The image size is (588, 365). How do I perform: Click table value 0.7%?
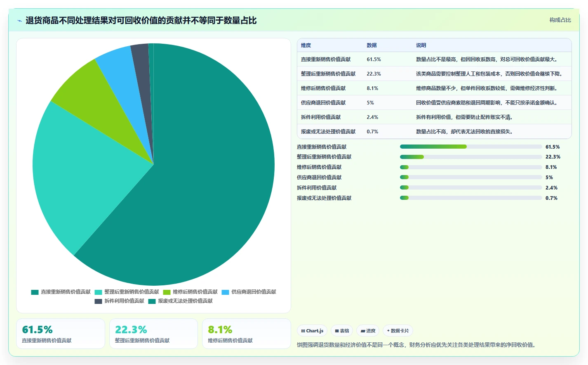pos(372,132)
